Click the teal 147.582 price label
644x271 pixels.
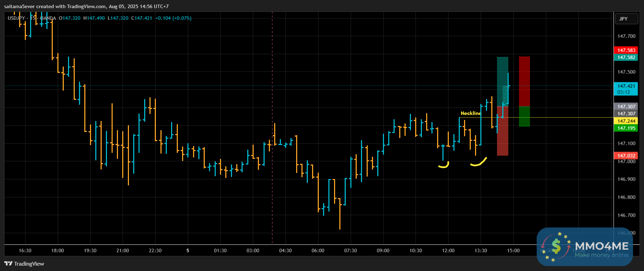pyautogui.click(x=626, y=57)
